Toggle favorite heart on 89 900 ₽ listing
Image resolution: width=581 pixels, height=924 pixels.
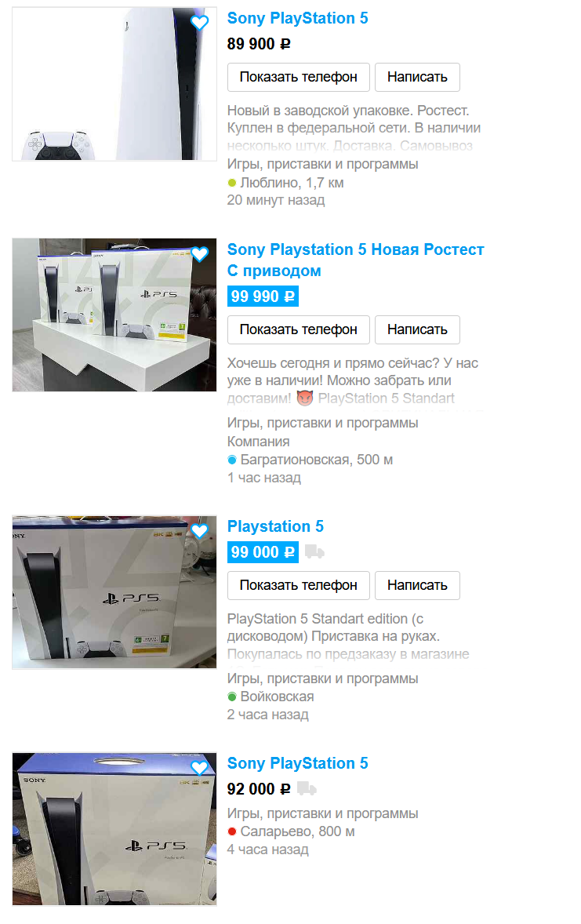200,23
